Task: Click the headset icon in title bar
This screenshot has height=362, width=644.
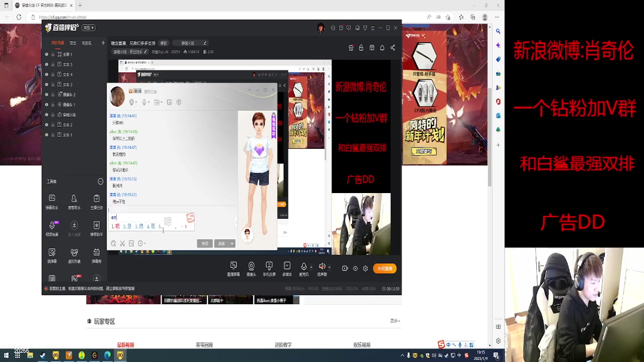Action: pyautogui.click(x=333, y=28)
